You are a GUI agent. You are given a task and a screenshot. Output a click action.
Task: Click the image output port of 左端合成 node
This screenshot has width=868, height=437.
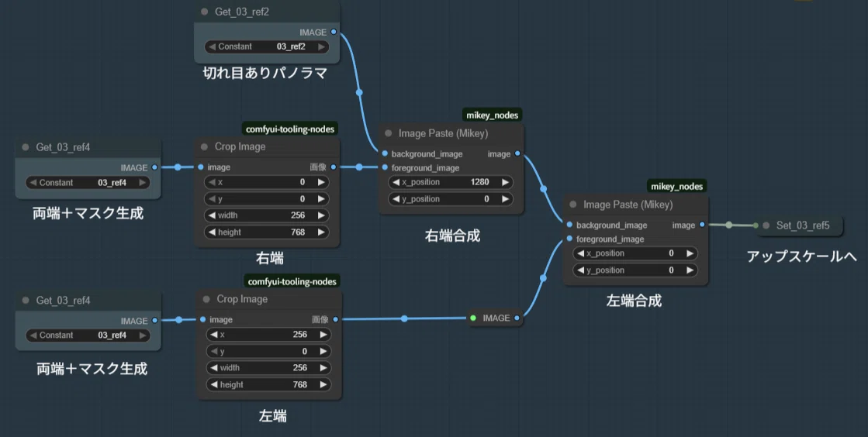click(x=702, y=225)
